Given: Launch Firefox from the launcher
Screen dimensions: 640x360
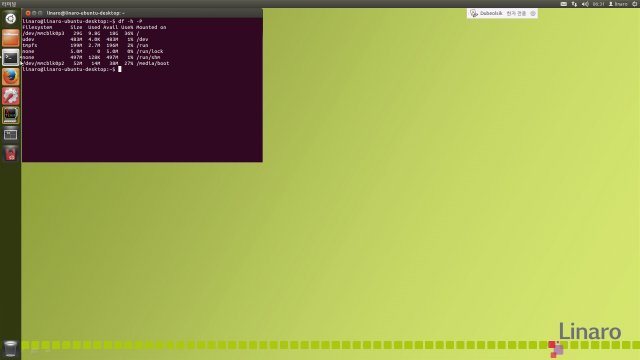Looking at the screenshot, I should click(x=10, y=76).
